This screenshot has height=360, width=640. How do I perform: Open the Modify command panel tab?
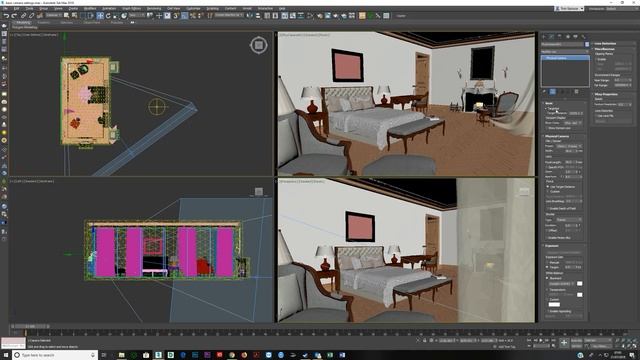tap(552, 36)
